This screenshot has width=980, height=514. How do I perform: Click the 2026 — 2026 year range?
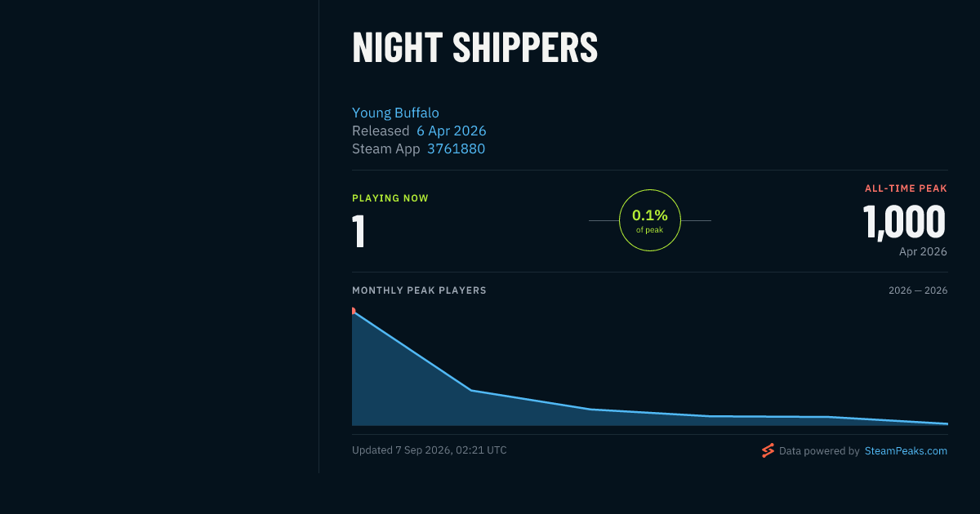(x=918, y=290)
